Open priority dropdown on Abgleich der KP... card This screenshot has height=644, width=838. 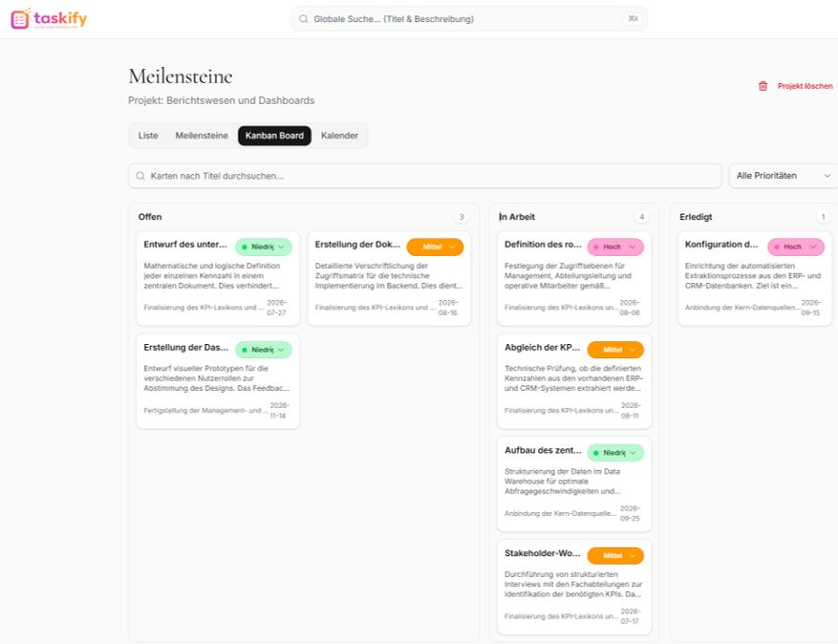pos(615,350)
